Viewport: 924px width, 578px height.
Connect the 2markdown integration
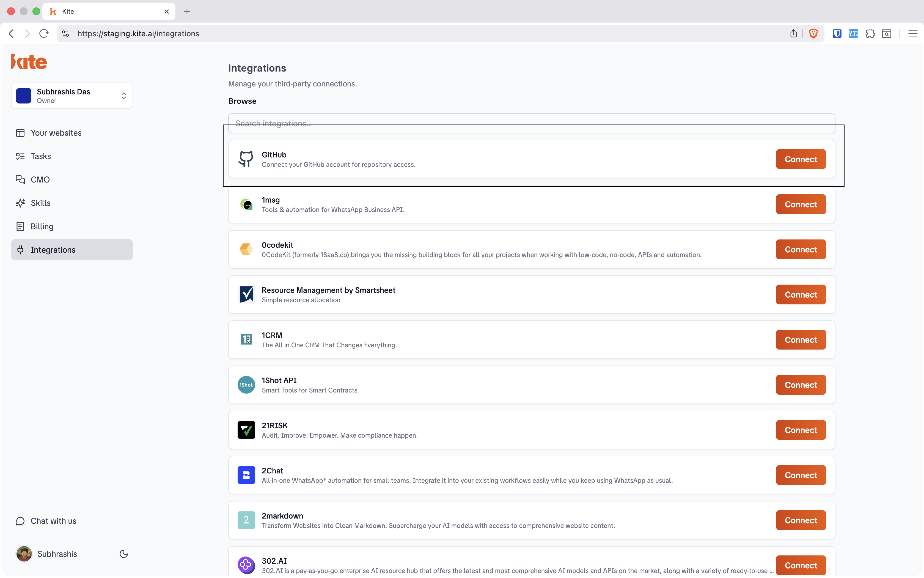(x=801, y=520)
